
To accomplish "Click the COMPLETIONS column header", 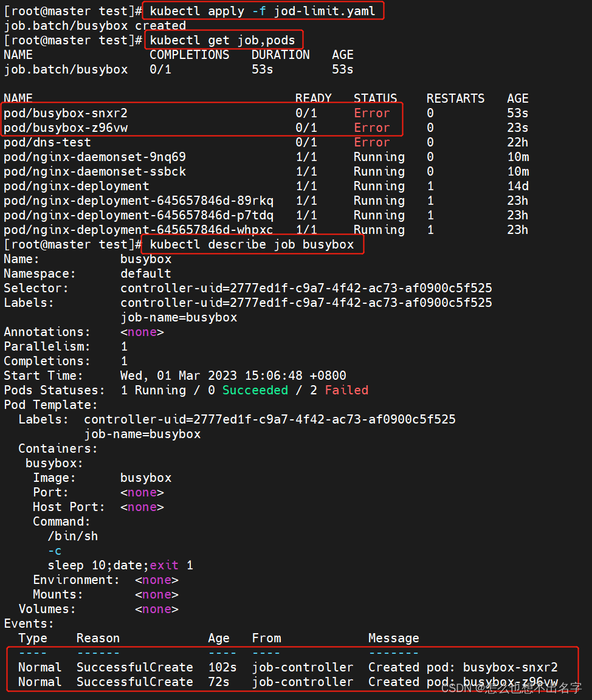I will click(x=190, y=55).
